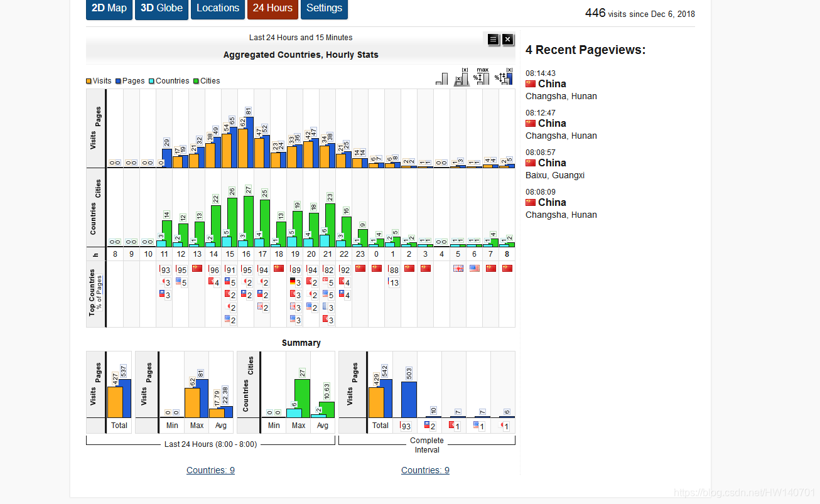Click the Max label under the 62/81 summary bars
Image resolution: width=820 pixels, height=504 pixels.
pyautogui.click(x=197, y=426)
